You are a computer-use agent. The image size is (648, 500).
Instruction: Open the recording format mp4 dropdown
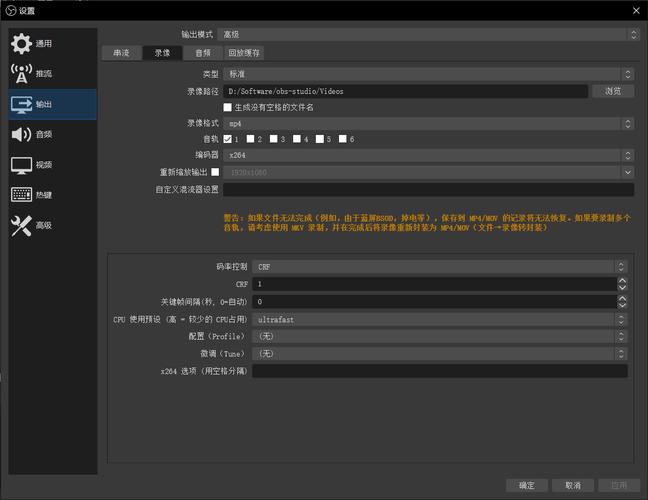click(x=429, y=123)
